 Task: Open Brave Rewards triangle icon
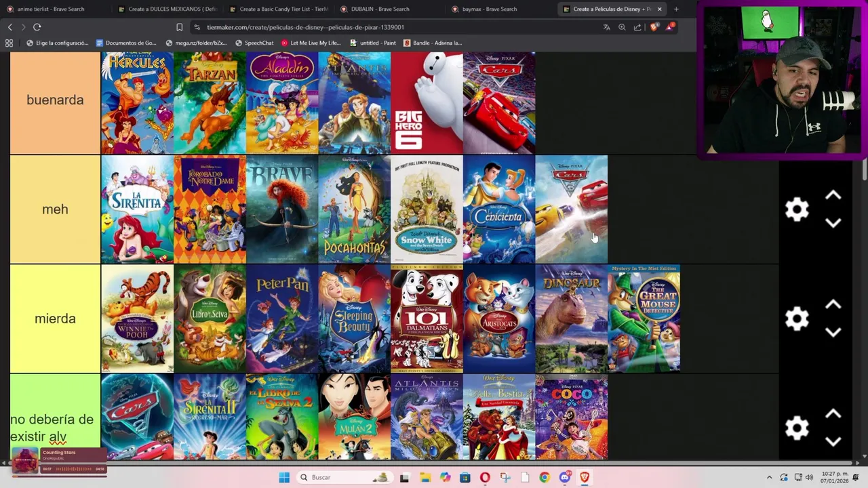tap(671, 27)
